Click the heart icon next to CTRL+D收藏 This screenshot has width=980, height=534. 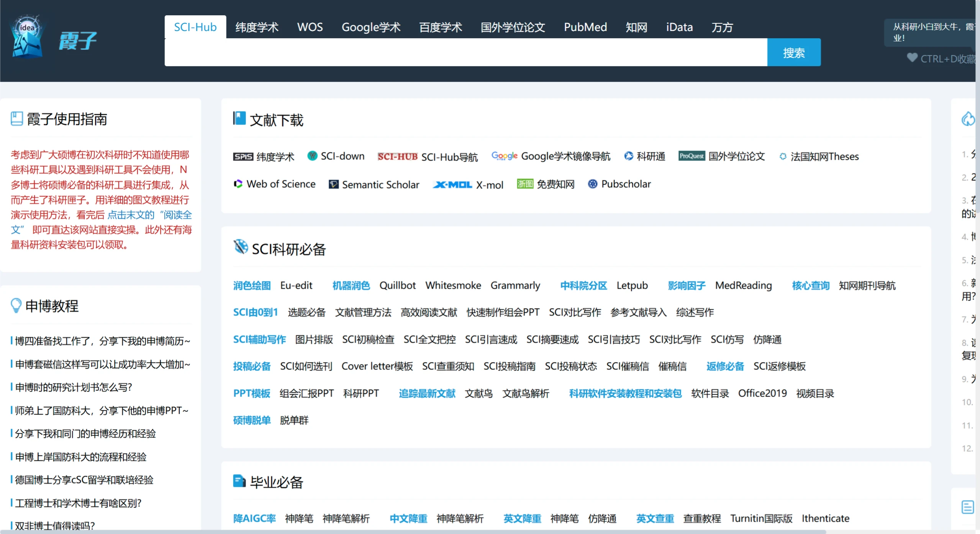pyautogui.click(x=912, y=58)
